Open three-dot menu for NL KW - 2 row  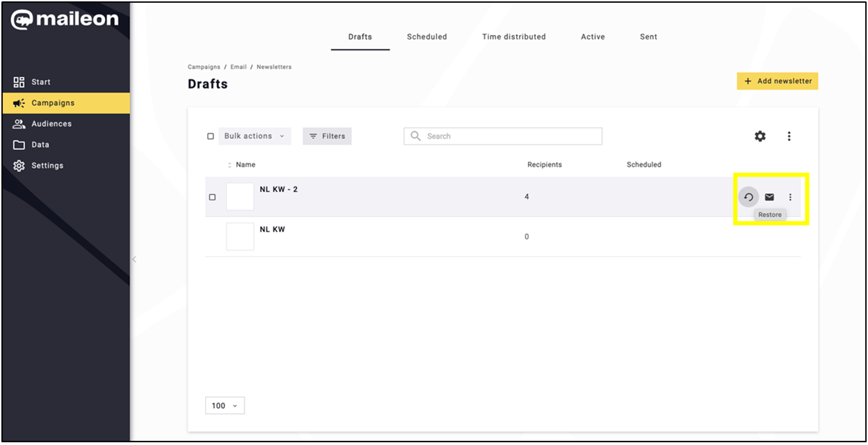pos(790,197)
